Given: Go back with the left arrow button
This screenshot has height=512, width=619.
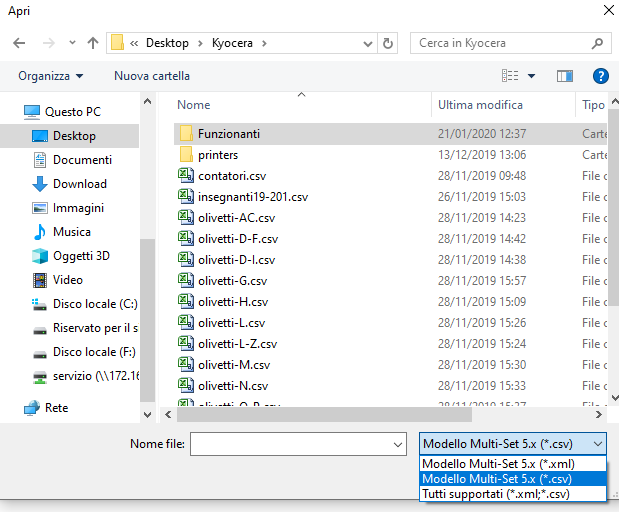Looking at the screenshot, I should [x=19, y=43].
